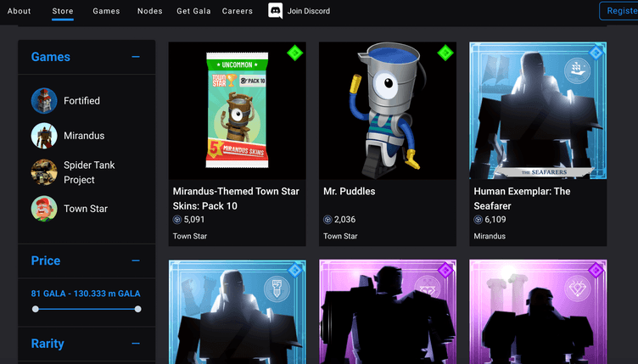Click blue rarity gem on Seafarer card
The image size is (638, 364).
click(x=596, y=53)
